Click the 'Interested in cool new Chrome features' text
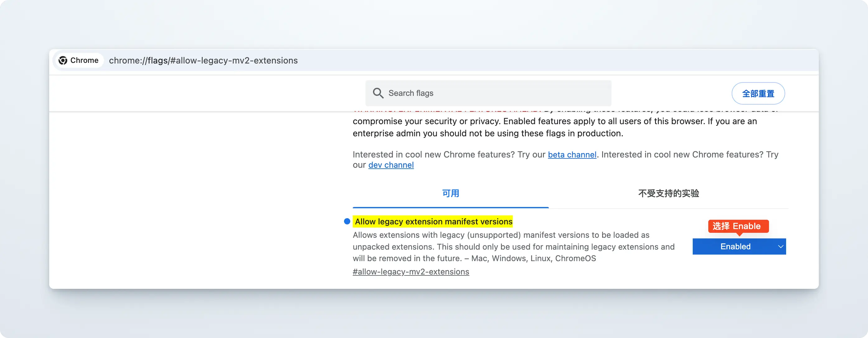This screenshot has height=338, width=868. coord(434,155)
